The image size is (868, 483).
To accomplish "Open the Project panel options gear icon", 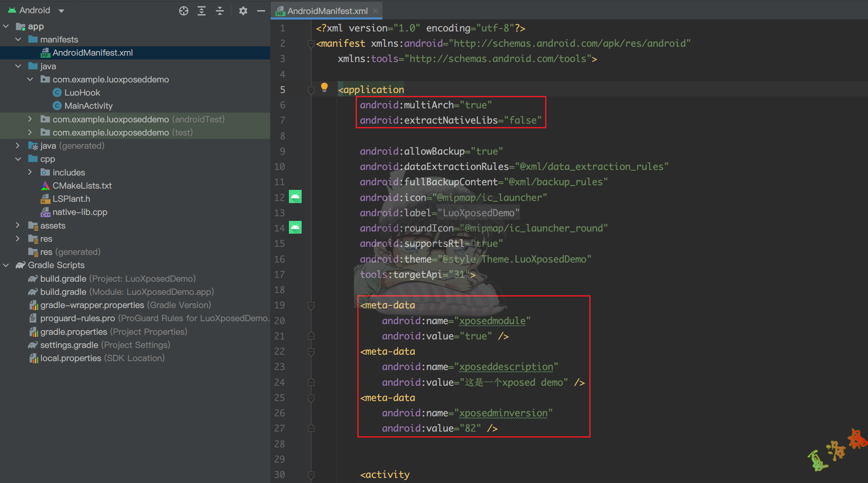I will [243, 11].
